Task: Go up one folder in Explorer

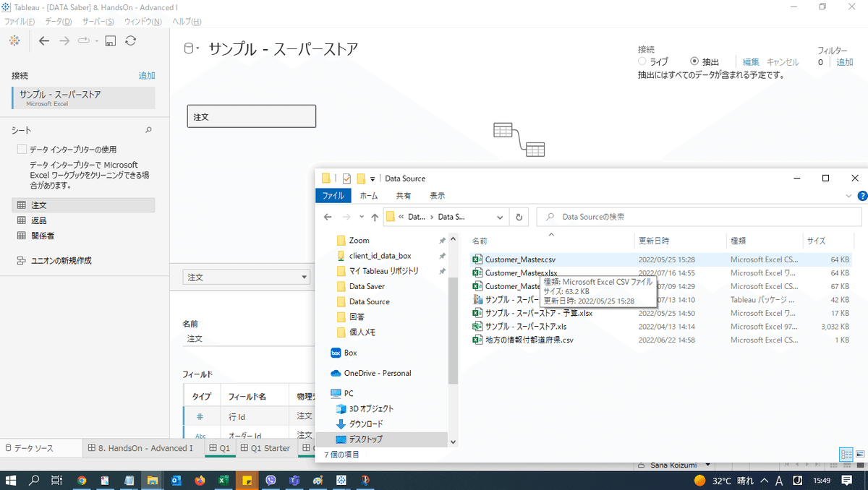Action: pyautogui.click(x=375, y=217)
